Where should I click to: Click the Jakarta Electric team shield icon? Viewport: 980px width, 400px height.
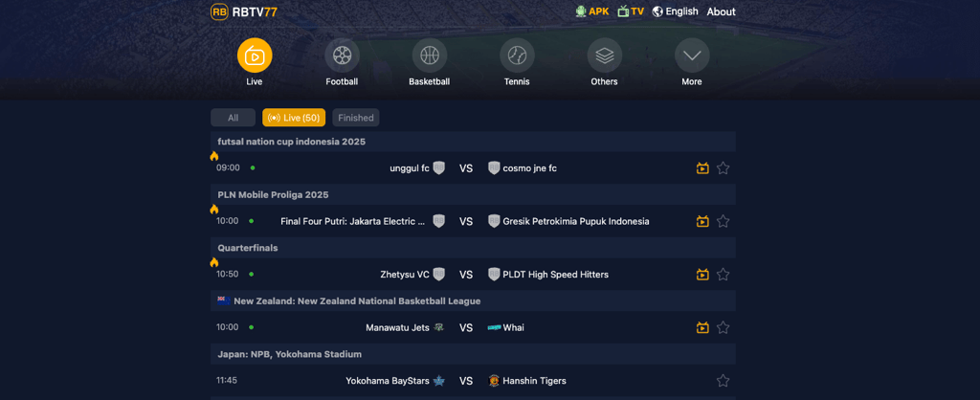point(438,221)
